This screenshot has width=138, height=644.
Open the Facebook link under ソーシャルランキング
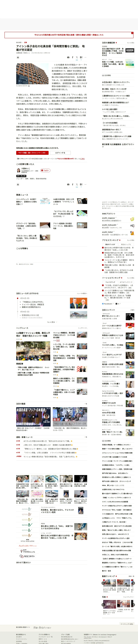coord(108,304)
